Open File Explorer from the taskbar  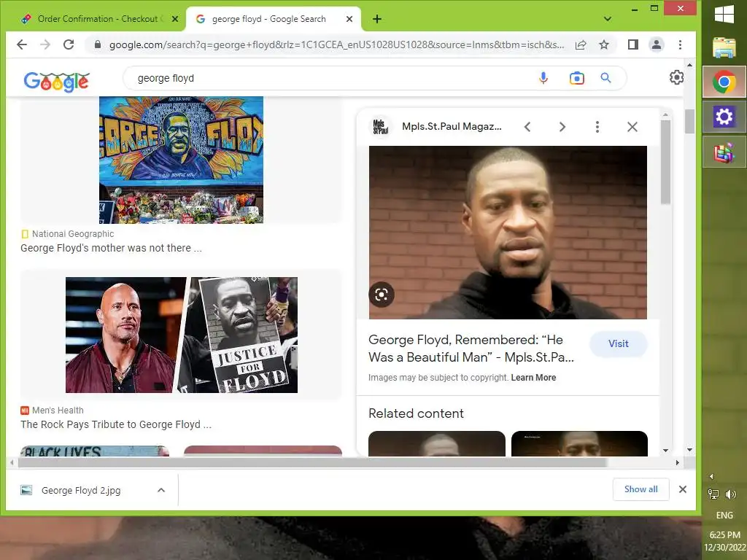(724, 47)
